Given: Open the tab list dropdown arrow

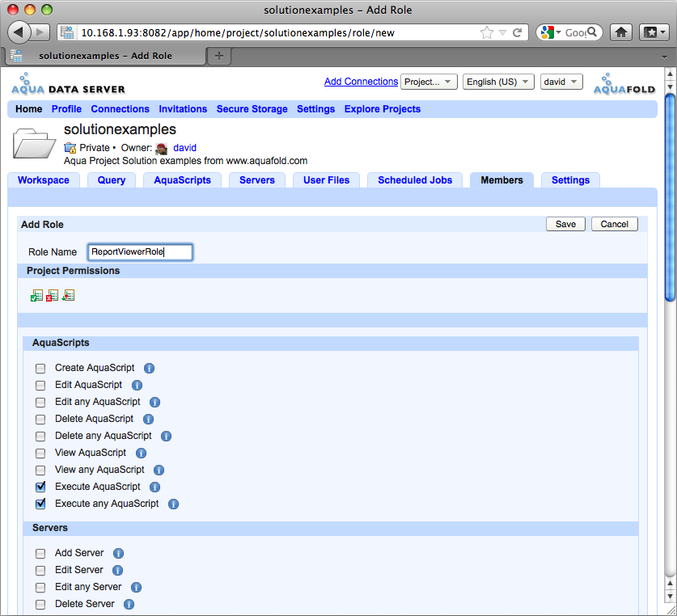Looking at the screenshot, I should pos(664,57).
